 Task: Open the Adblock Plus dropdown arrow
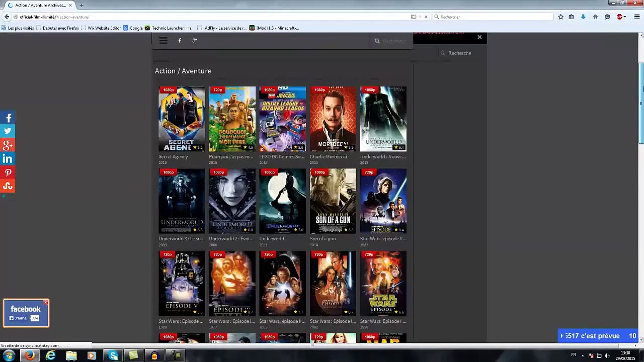625,17
